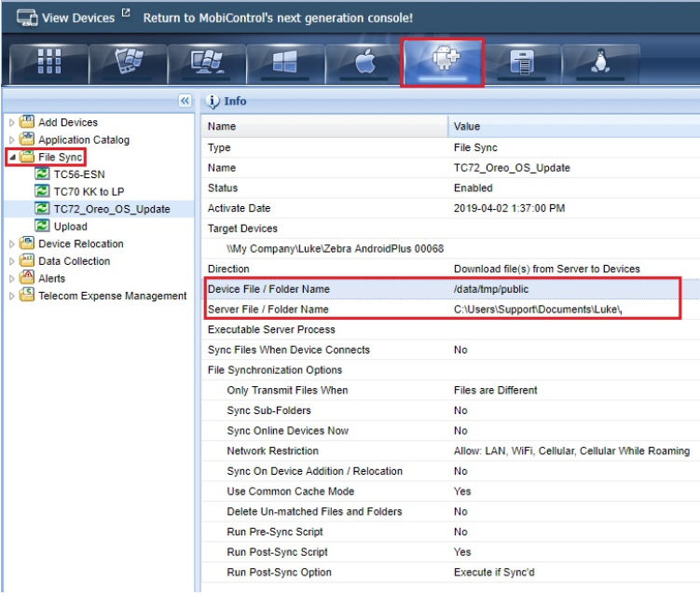Screen dimensions: 700x596
Task: Click the Device File / Folder Name row label
Action: pyautogui.click(x=268, y=289)
